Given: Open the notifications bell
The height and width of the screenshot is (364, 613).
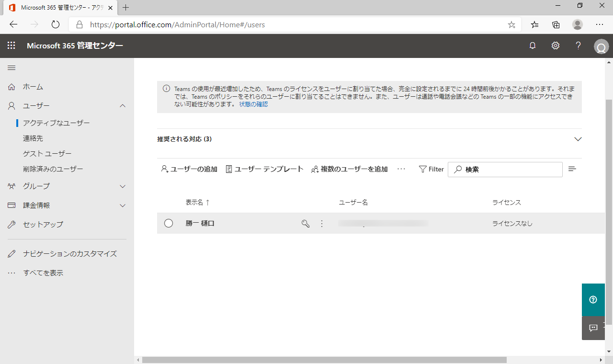Looking at the screenshot, I should pos(532,45).
